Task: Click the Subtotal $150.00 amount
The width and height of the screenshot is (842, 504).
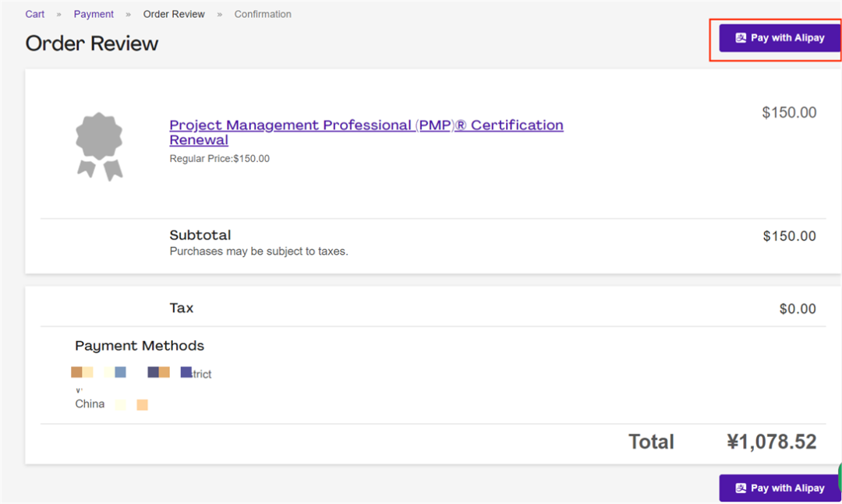Action: (789, 235)
